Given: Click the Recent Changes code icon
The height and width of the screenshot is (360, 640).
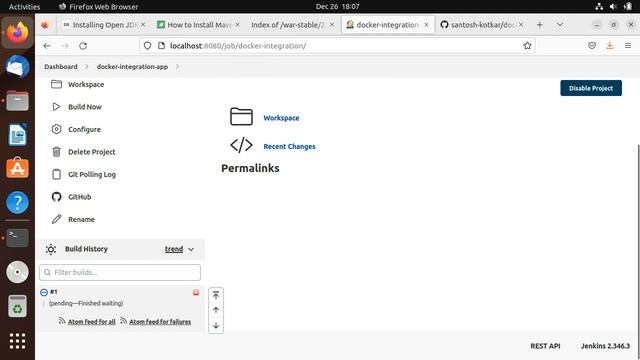Looking at the screenshot, I should pos(241,145).
